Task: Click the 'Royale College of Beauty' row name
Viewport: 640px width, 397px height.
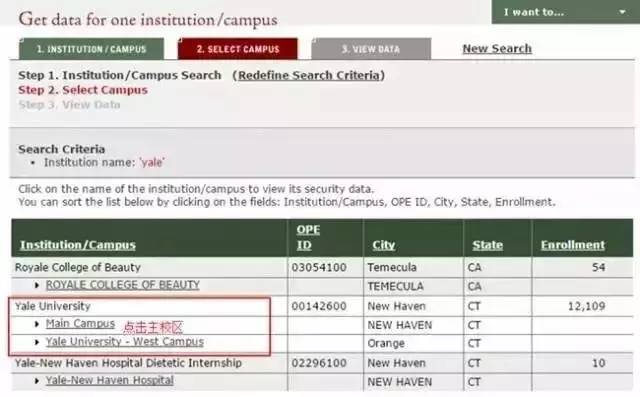Action: pos(78,267)
